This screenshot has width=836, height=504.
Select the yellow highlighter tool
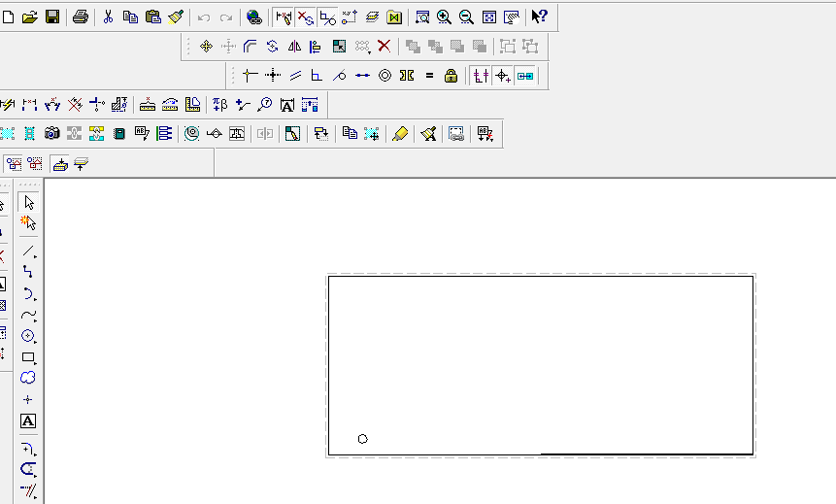[x=400, y=133]
